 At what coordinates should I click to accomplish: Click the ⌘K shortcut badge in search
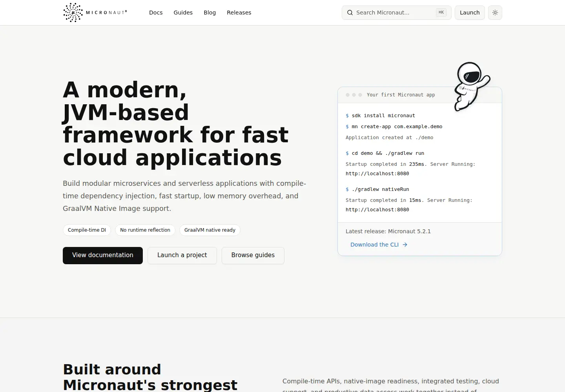point(441,13)
